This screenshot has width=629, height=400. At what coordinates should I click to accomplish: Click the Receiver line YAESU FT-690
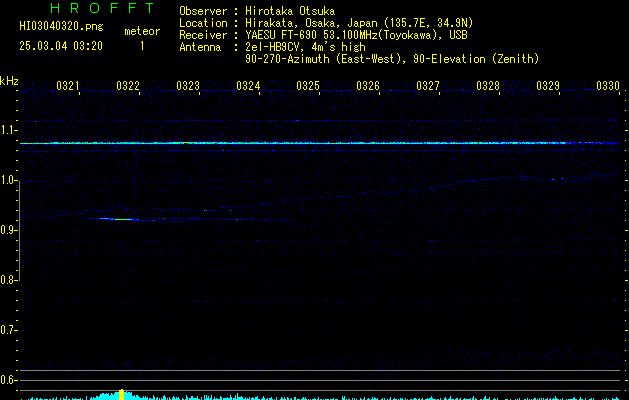[x=323, y=35]
